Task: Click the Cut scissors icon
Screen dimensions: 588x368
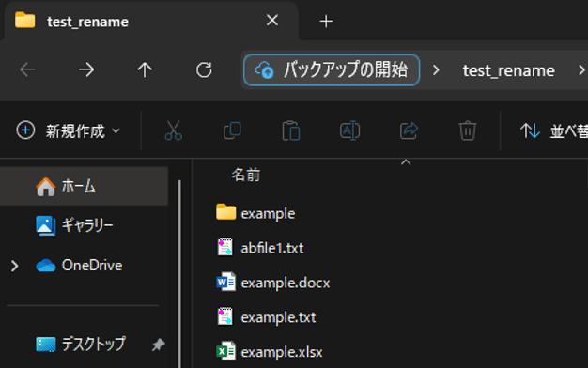Action: 173,130
